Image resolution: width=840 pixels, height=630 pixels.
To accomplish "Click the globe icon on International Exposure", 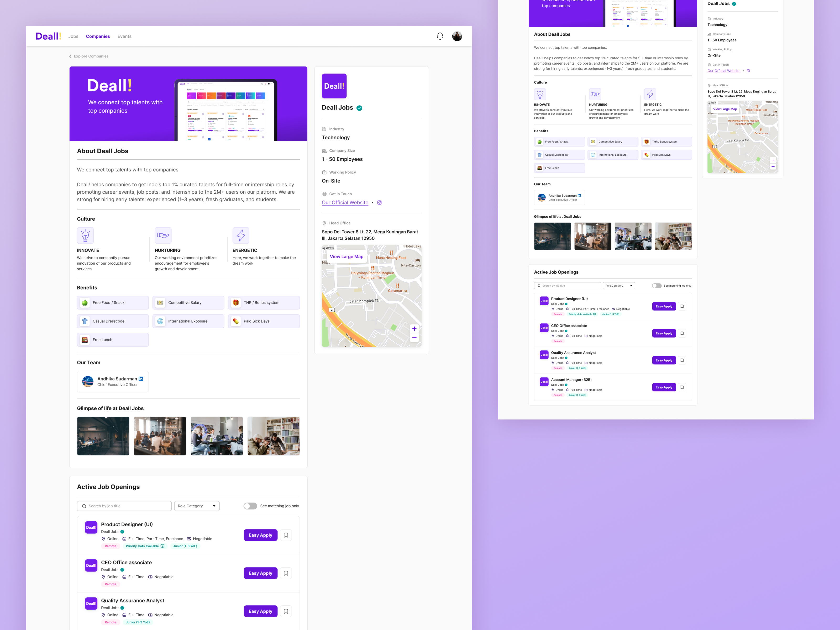I will [x=160, y=321].
